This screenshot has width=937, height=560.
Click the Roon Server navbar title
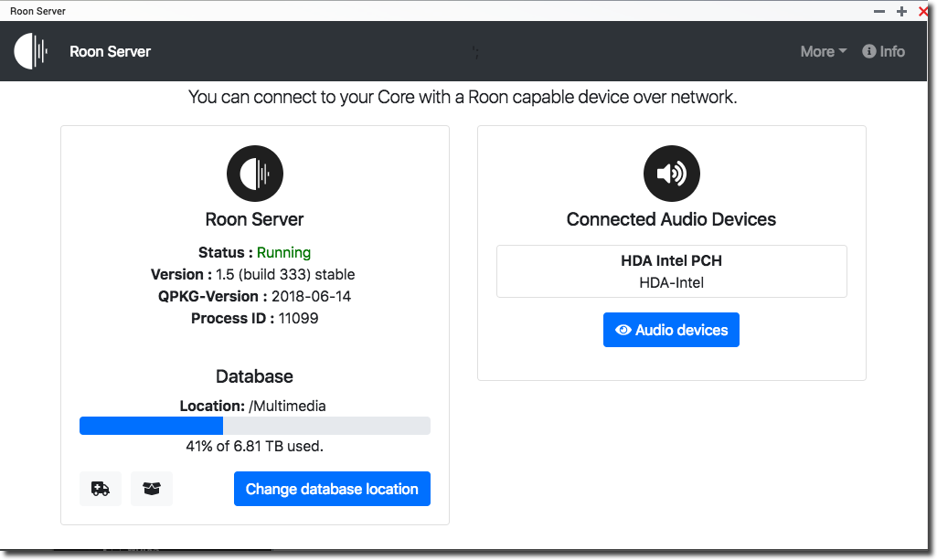point(110,51)
